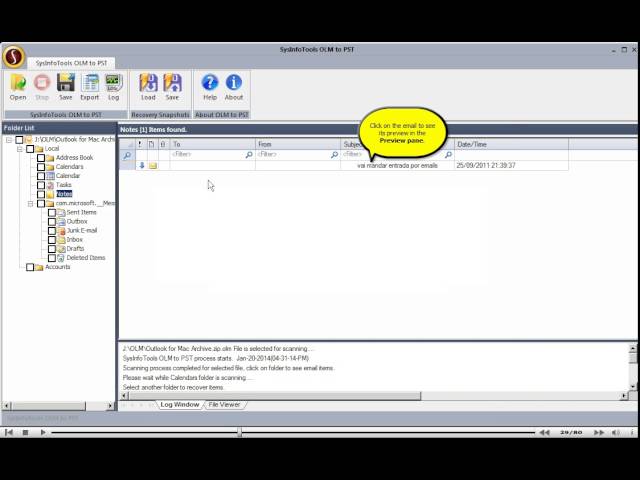This screenshot has height=480, width=640.
Task: Collapse the root OLM file node
Action: [x=9, y=140]
